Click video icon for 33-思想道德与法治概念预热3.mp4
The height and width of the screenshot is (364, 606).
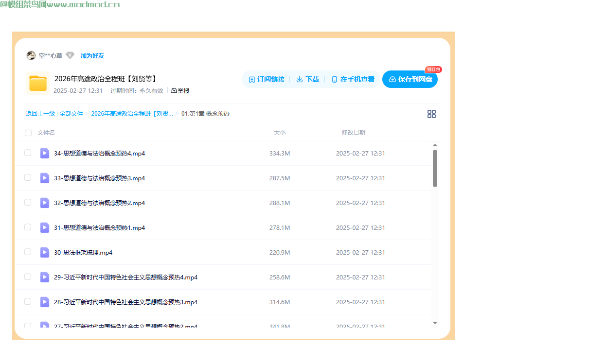[x=45, y=178]
